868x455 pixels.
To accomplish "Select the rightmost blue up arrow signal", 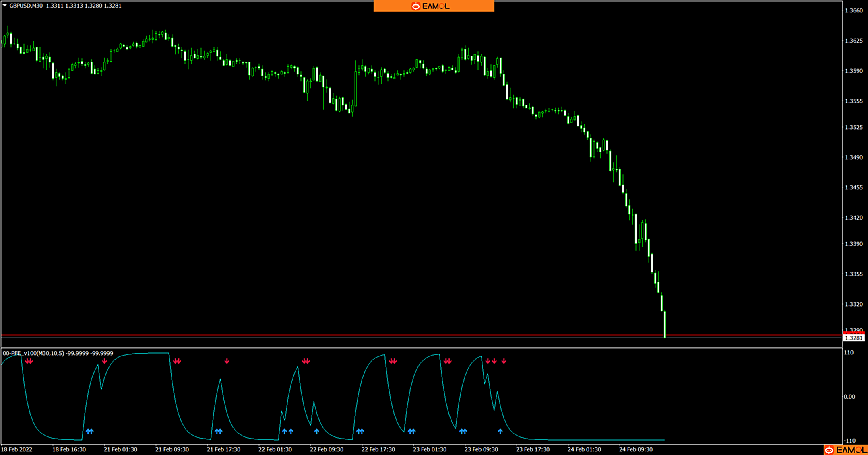I will click(500, 432).
